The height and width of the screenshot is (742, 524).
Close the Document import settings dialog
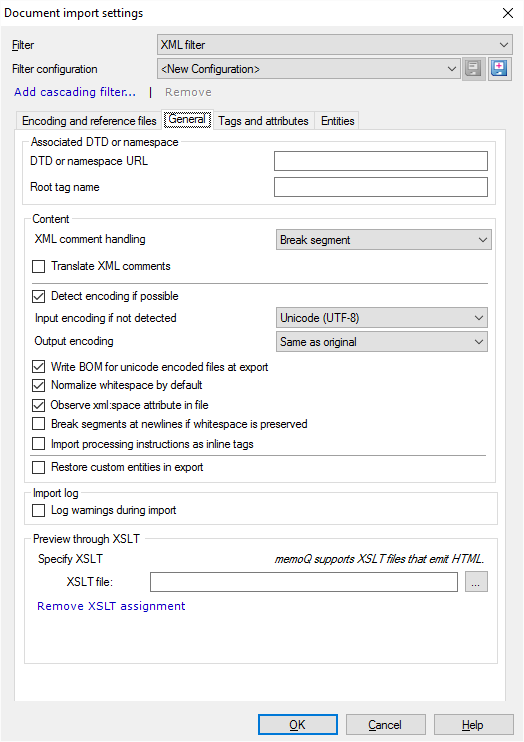tap(507, 13)
